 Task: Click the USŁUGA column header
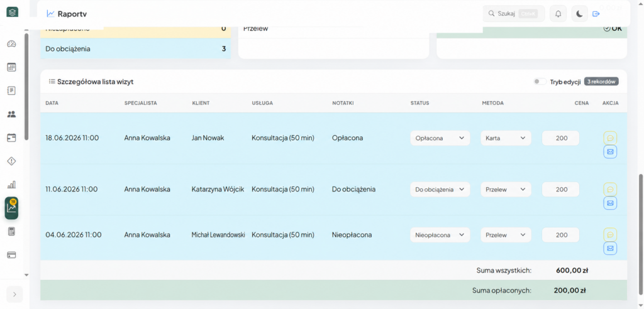click(262, 103)
